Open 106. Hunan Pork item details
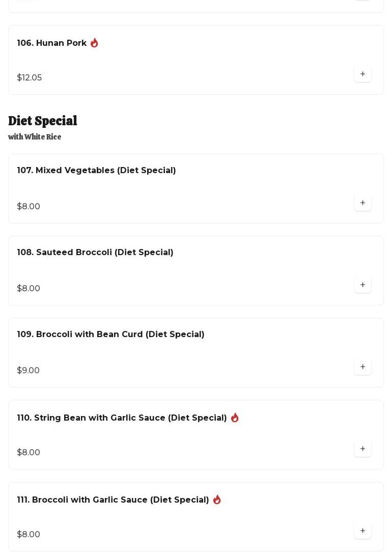392x552 pixels. (x=51, y=43)
